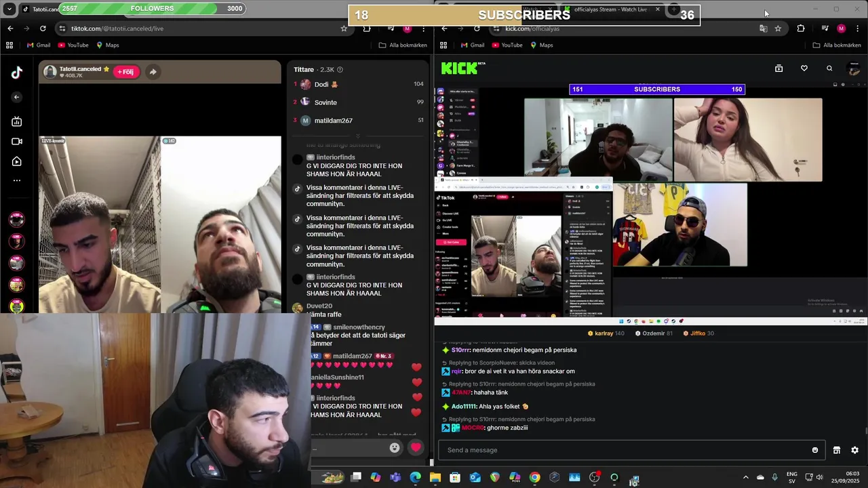
Task: Open the Kick browse streams icon
Action: (778, 68)
